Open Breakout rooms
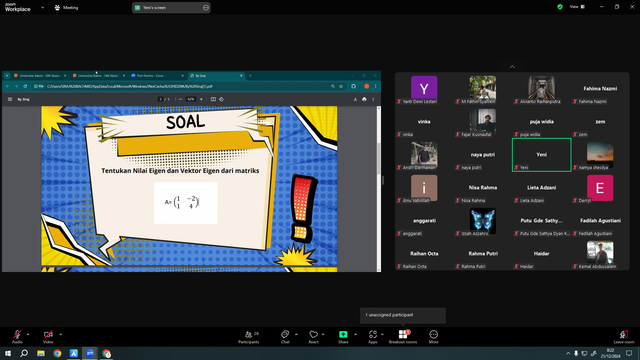This screenshot has width=640, height=360. 403,337
